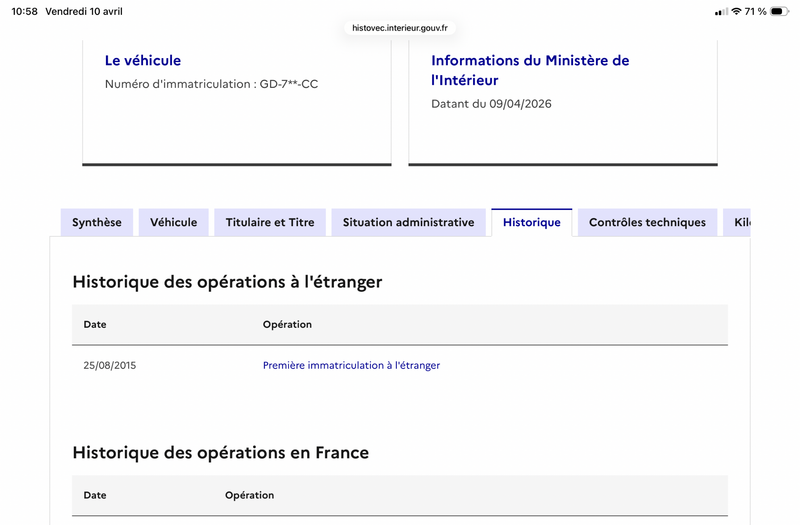Tap the 10:58 clock in status bar

tap(24, 11)
